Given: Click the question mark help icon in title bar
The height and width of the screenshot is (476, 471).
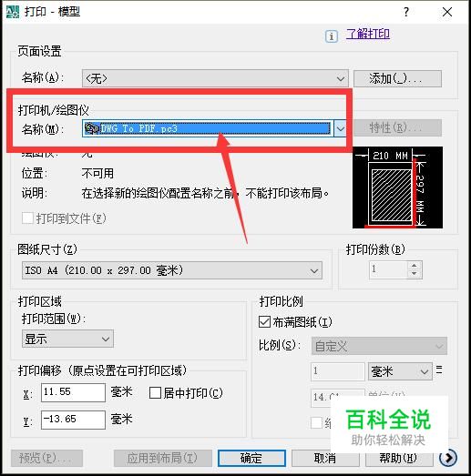Looking at the screenshot, I should (406, 12).
